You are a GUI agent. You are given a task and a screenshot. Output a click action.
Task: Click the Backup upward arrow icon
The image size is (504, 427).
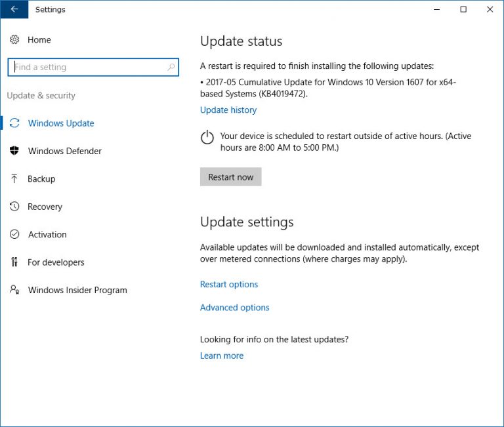pos(14,178)
